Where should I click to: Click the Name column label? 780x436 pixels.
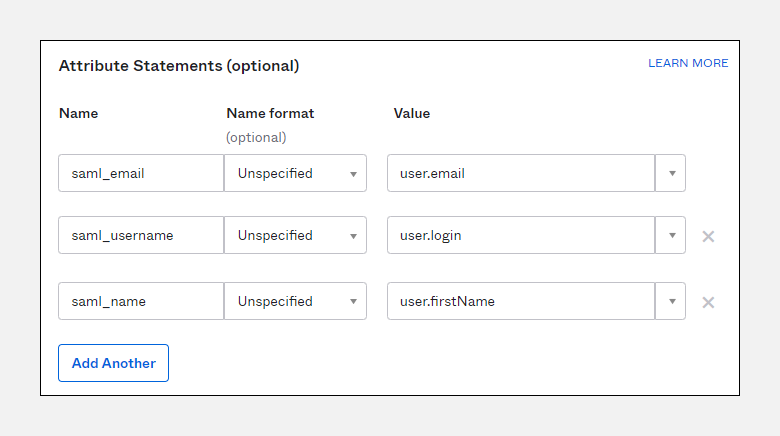click(x=79, y=113)
